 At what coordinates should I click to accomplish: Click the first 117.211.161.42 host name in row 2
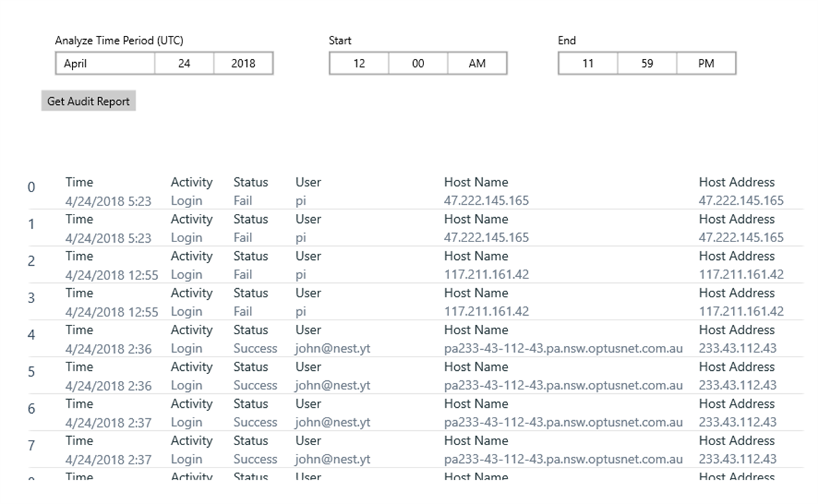point(486,275)
